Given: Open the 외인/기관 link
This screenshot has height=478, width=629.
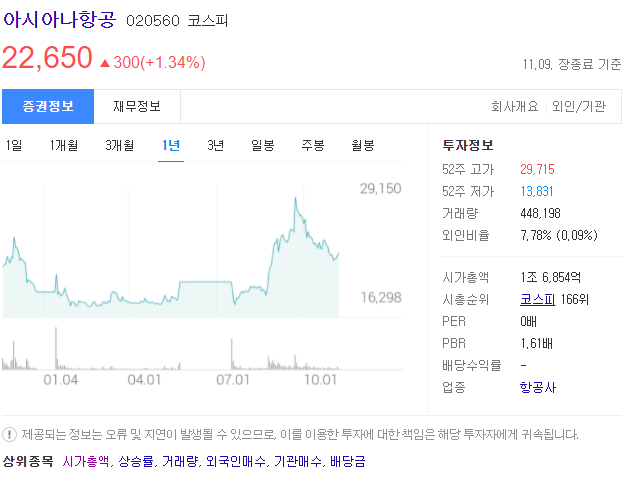Looking at the screenshot, I should point(578,106).
